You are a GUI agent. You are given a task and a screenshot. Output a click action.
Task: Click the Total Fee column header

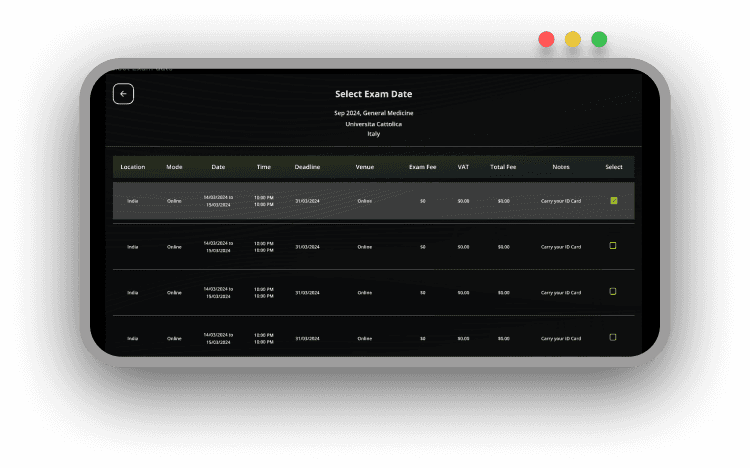coord(503,167)
